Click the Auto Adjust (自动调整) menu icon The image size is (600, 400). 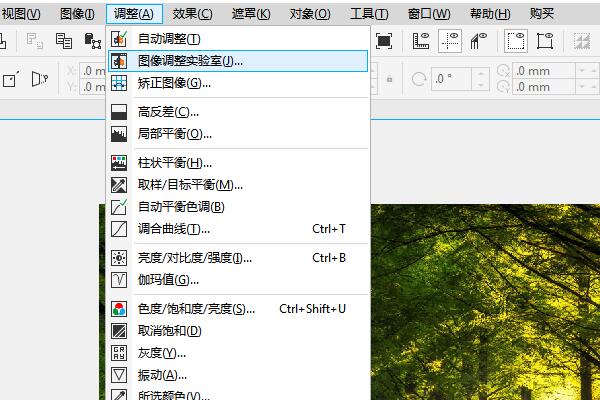[x=119, y=38]
